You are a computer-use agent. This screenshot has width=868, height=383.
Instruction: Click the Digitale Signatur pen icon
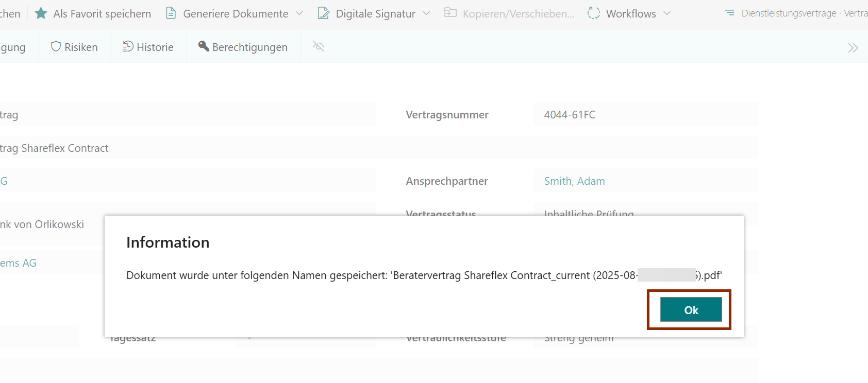pos(323,13)
